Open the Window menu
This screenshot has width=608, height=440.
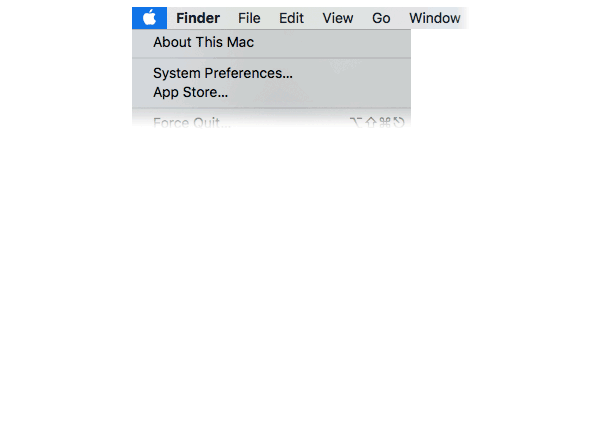coord(435,18)
